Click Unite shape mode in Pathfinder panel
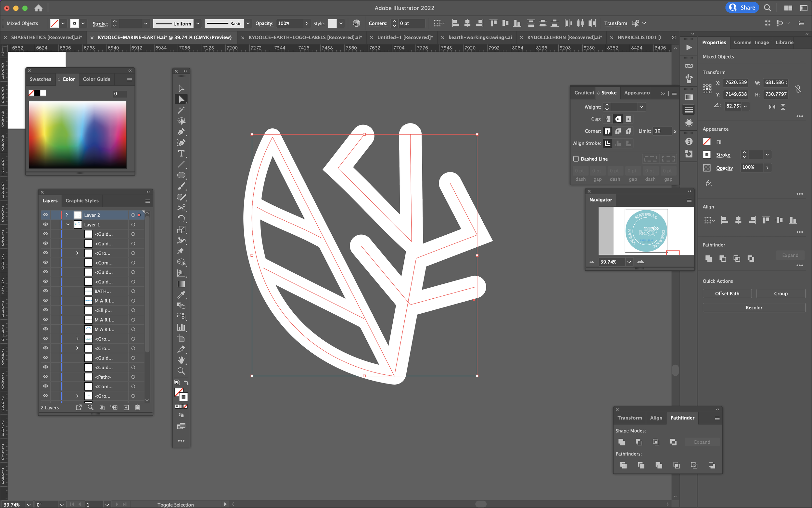 622,442
